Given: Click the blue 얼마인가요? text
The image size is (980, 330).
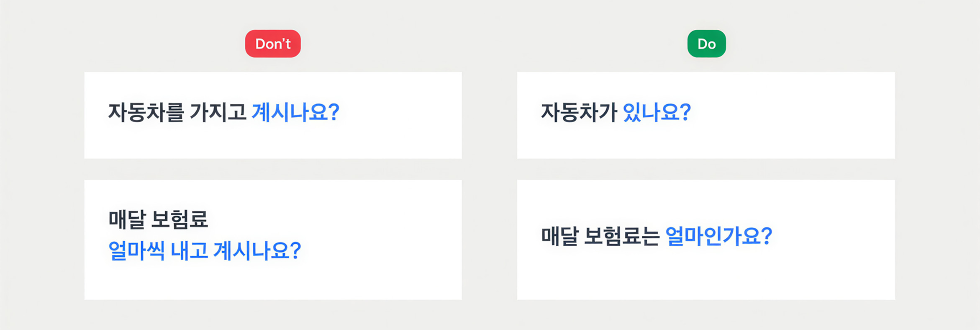Looking at the screenshot, I should (718, 236).
